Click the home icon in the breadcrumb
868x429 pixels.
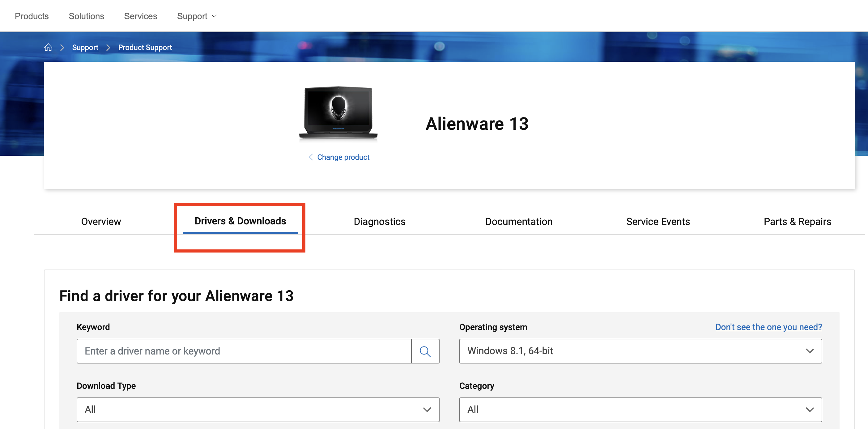[x=48, y=47]
